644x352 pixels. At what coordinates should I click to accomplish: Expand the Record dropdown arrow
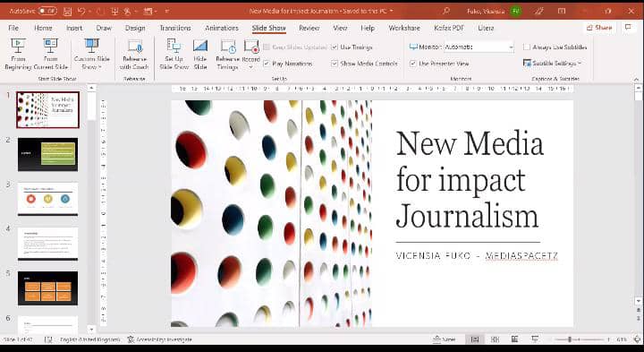pyautogui.click(x=251, y=67)
